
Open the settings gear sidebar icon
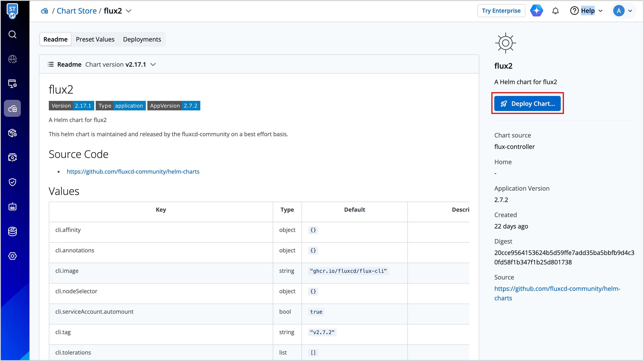pos(12,256)
